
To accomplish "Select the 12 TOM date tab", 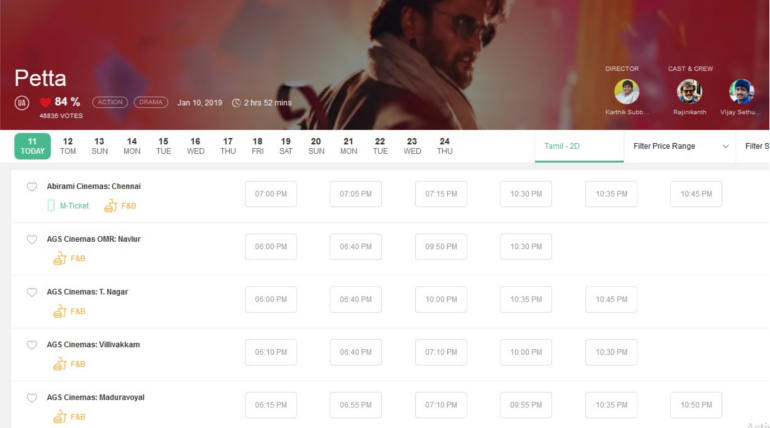I will pos(68,146).
